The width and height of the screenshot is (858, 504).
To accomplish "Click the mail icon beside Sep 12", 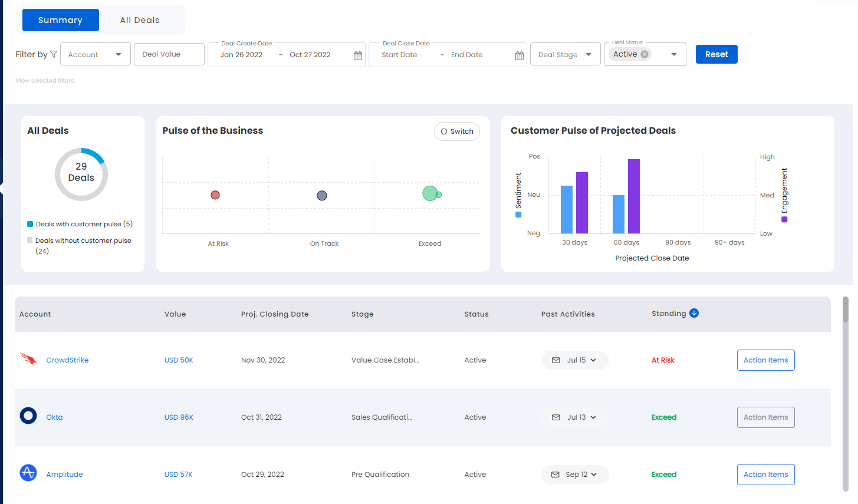I will pyautogui.click(x=555, y=475).
